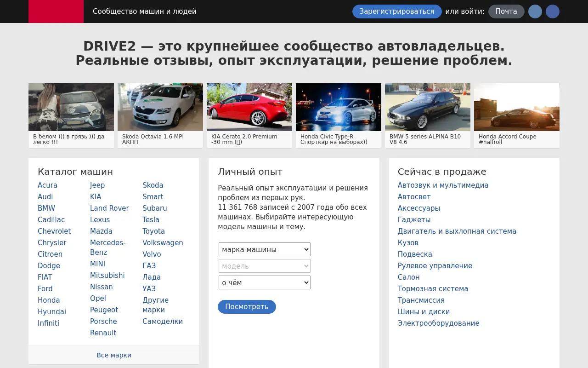The image size is (588, 368).
Task: Click the red DRIVE2 logo block
Action: click(56, 11)
